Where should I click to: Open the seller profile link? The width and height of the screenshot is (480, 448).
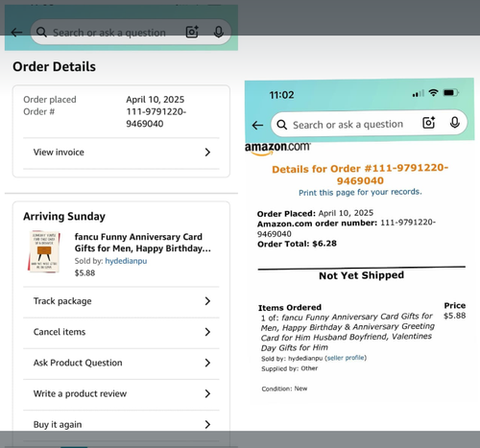pyautogui.click(x=346, y=358)
